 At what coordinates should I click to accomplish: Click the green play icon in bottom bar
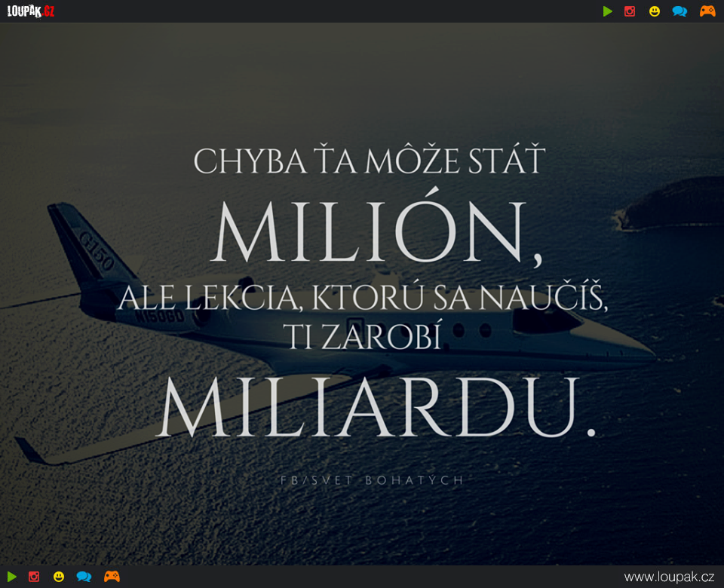click(12, 577)
